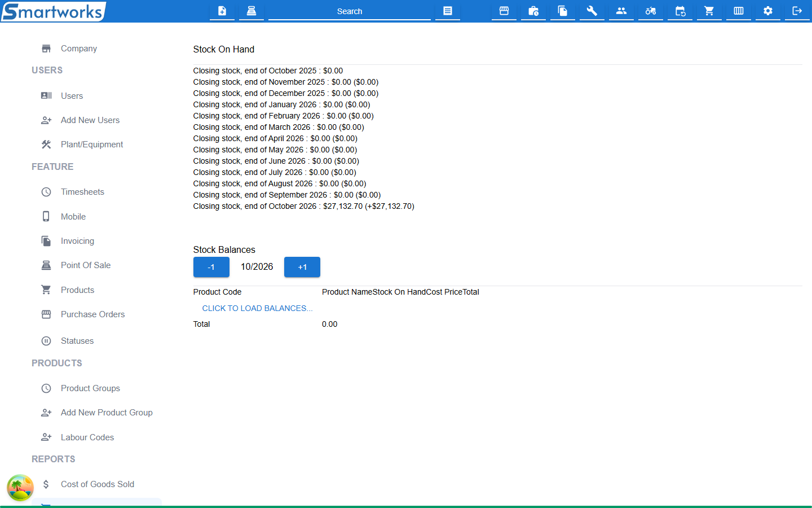Click the Product Code column header
Image resolution: width=812 pixels, height=508 pixels.
pos(217,292)
